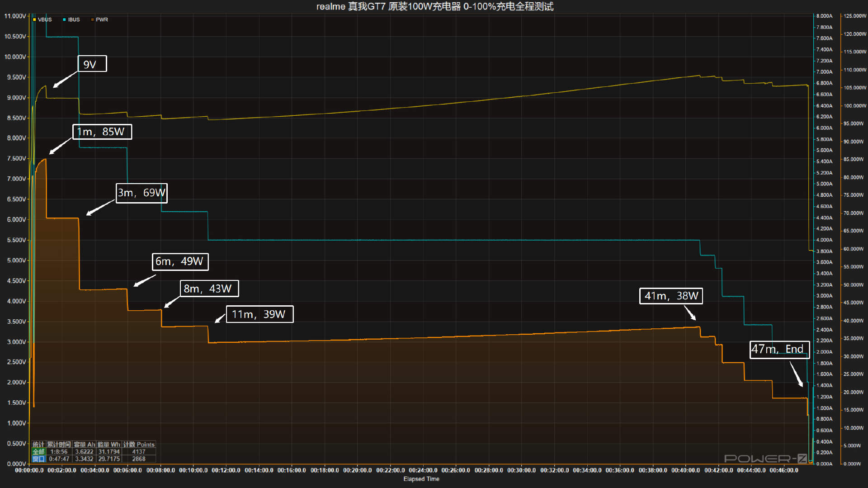Screen dimensions: 868x488
Task: Click the 4.000A current axis label
Action: pyautogui.click(x=824, y=240)
